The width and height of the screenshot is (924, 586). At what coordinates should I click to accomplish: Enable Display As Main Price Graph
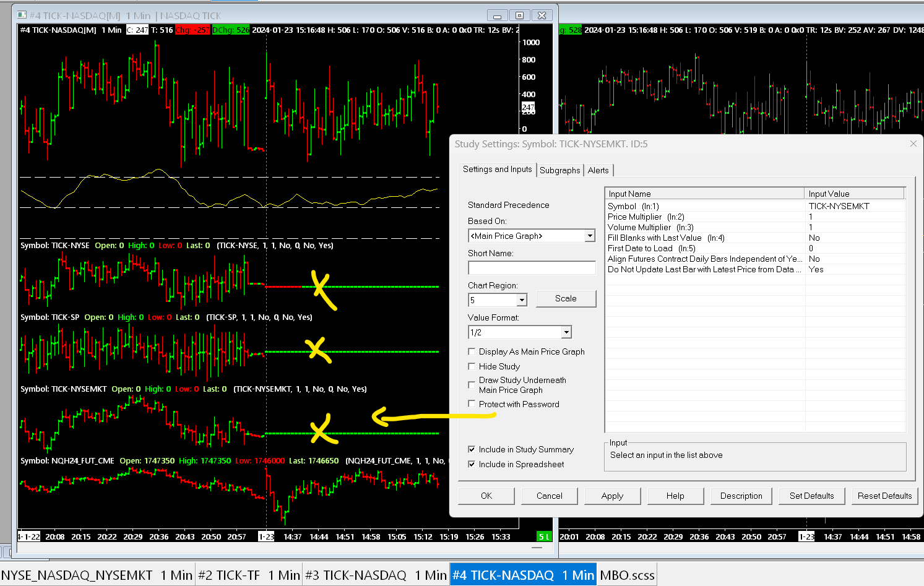pyautogui.click(x=472, y=351)
